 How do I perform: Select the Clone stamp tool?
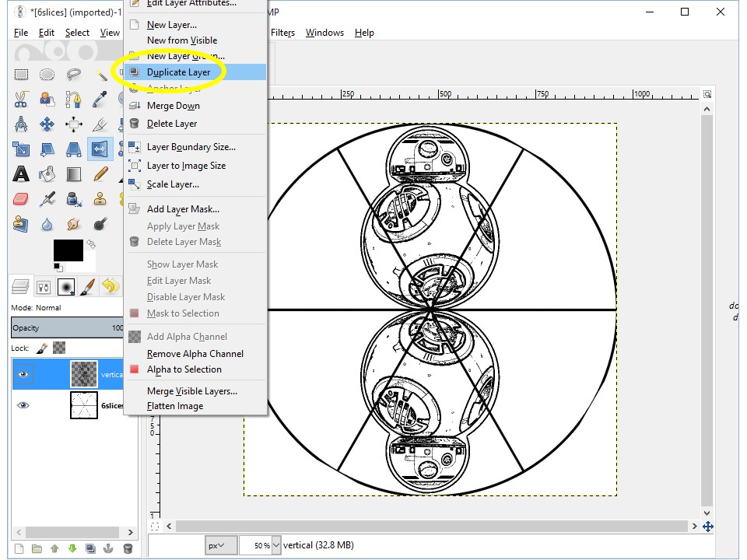point(100,199)
